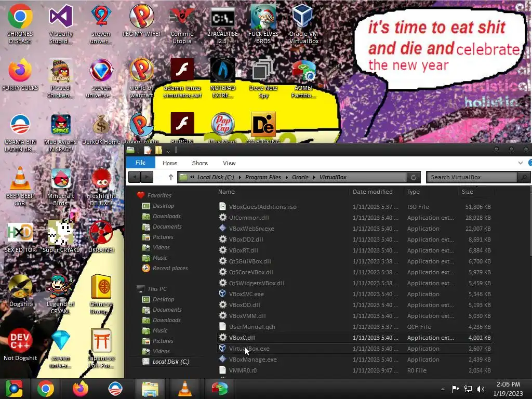532x399 pixels.
Task: Open Mad Avians IN SPACE icon
Action: pyautogui.click(x=60, y=132)
